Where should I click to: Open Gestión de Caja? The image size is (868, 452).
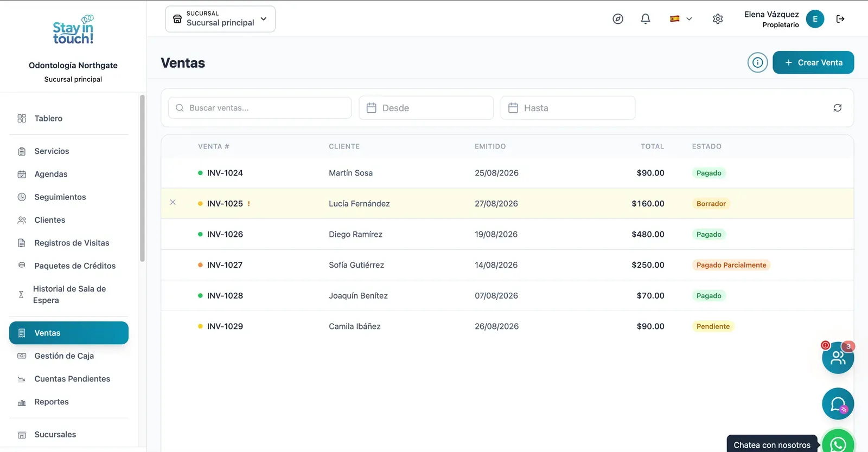(x=69, y=356)
